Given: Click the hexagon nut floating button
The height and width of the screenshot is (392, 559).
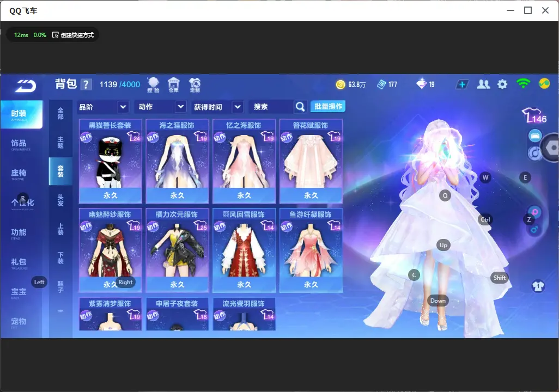Looking at the screenshot, I should 552,148.
